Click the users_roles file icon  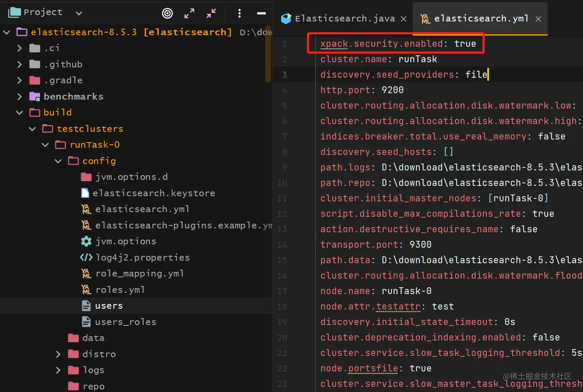(x=86, y=322)
